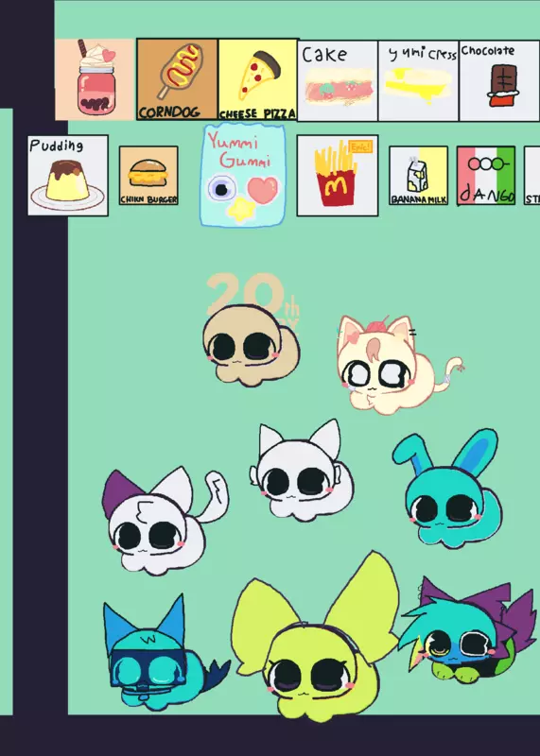
Task: Click the plain white cat character
Action: [x=302, y=471]
